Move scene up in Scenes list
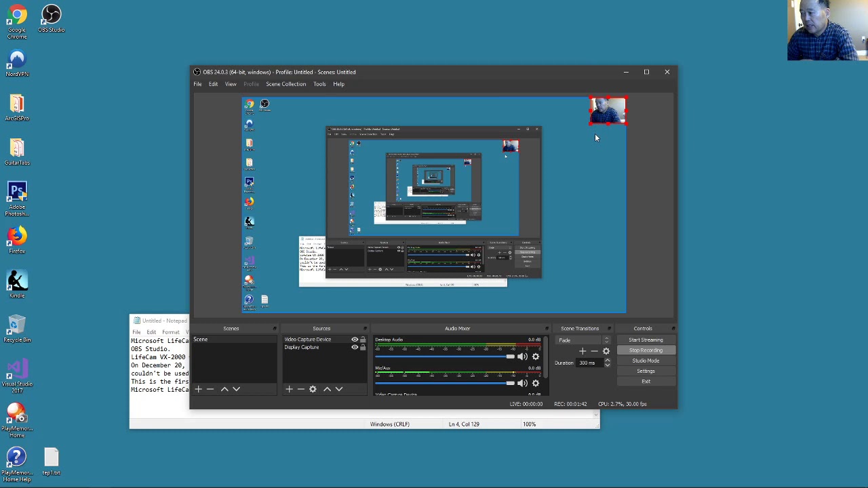The width and height of the screenshot is (868, 488). pyautogui.click(x=224, y=389)
